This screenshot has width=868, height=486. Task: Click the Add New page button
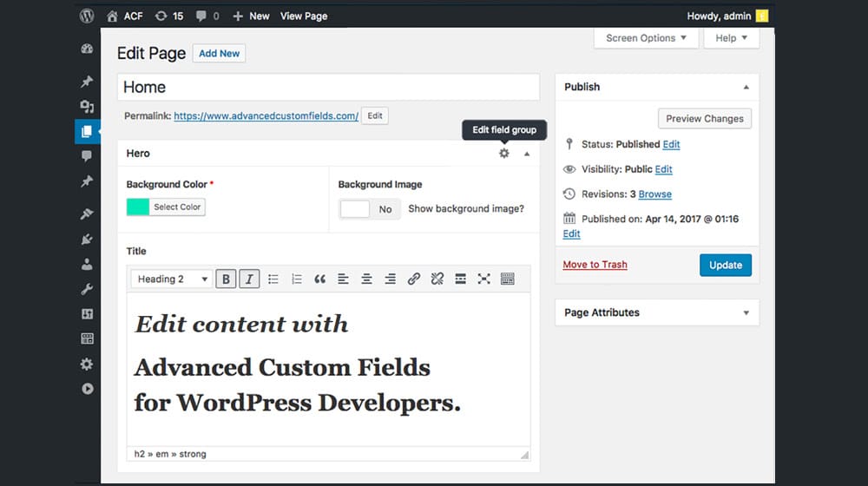click(x=220, y=53)
